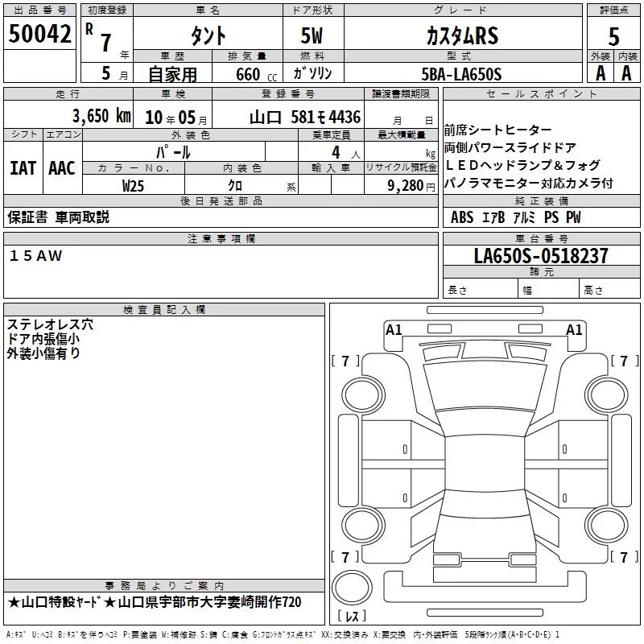Select the inspector note ドア内張傷小
Image resolution: width=644 pixels, height=644 pixels.
click(43, 339)
